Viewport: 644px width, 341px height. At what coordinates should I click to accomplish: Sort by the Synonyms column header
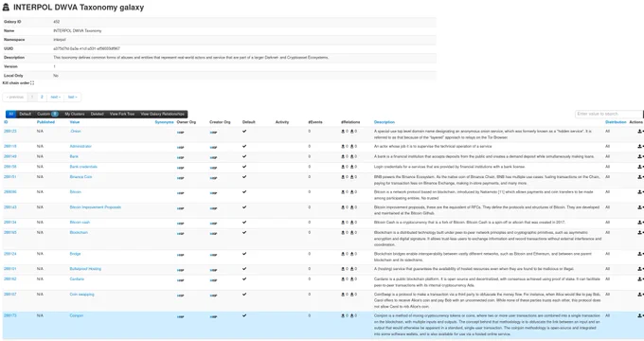tap(164, 122)
